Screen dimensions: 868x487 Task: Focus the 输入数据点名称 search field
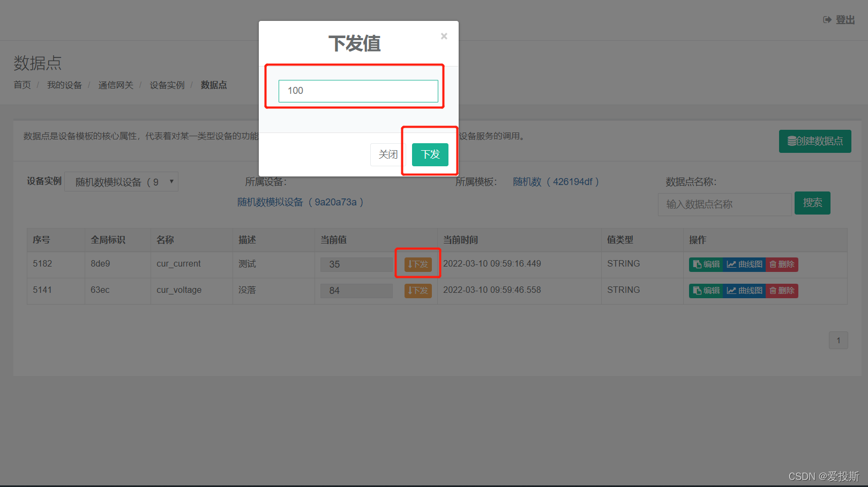point(724,204)
